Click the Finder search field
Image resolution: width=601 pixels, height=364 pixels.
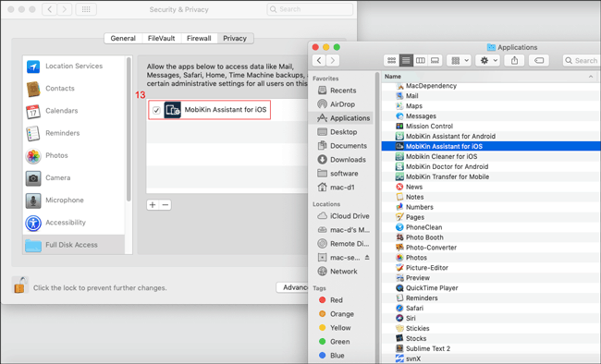(581, 60)
